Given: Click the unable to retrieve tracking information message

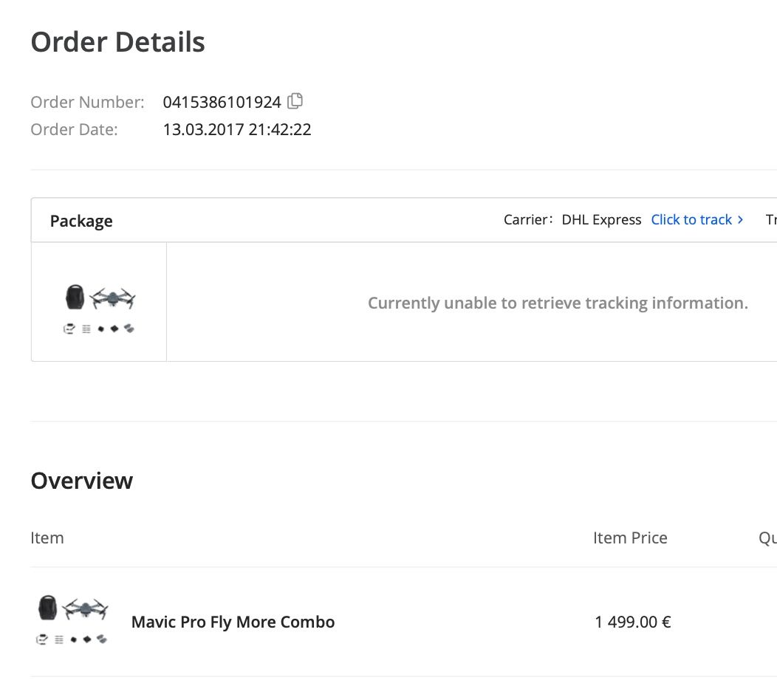Looking at the screenshot, I should click(558, 303).
